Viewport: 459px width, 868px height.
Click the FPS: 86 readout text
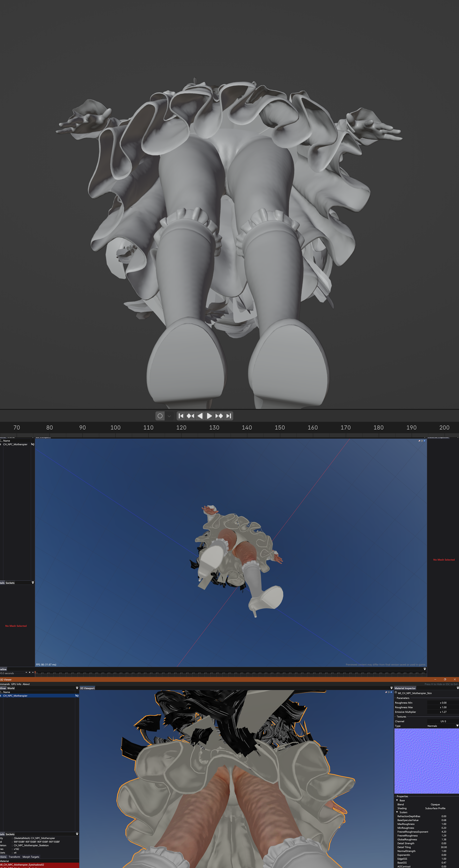pos(46,665)
